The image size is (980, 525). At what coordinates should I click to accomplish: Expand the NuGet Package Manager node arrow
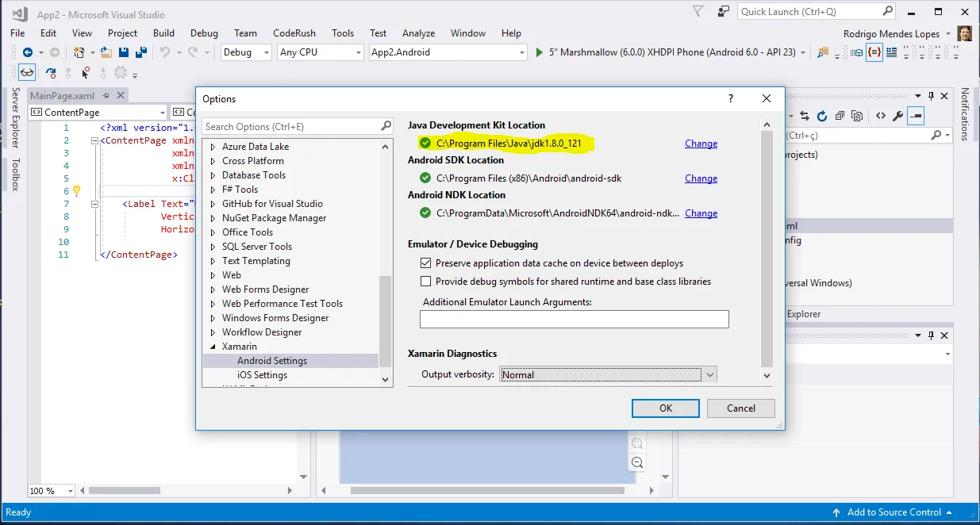(213, 218)
